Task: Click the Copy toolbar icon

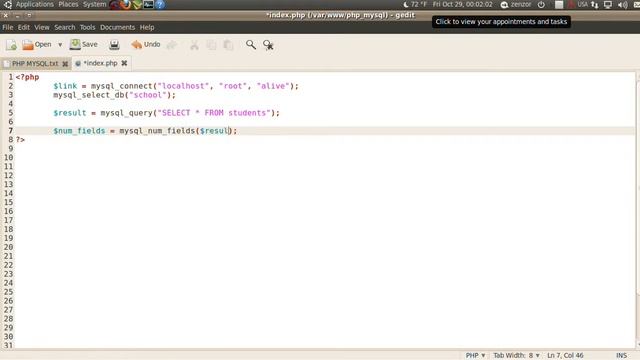Action: tap(211, 45)
